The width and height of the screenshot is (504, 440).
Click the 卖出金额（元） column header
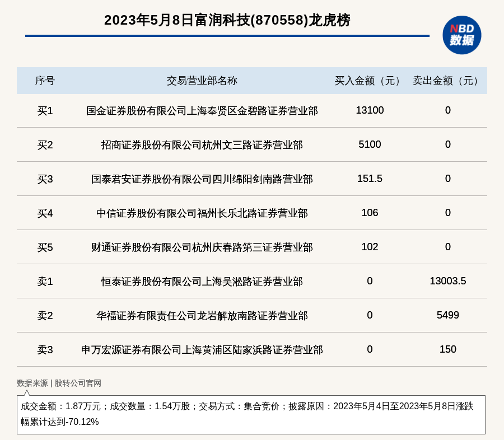coord(448,81)
